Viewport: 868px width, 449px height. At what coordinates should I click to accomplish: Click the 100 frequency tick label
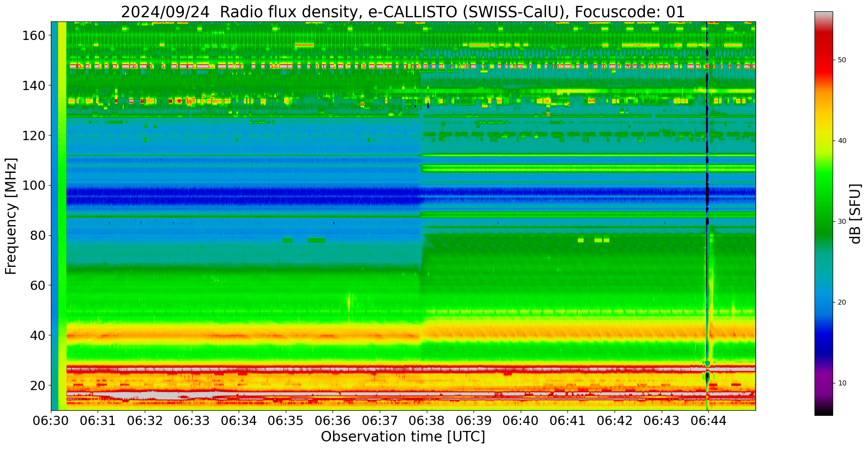[x=34, y=186]
